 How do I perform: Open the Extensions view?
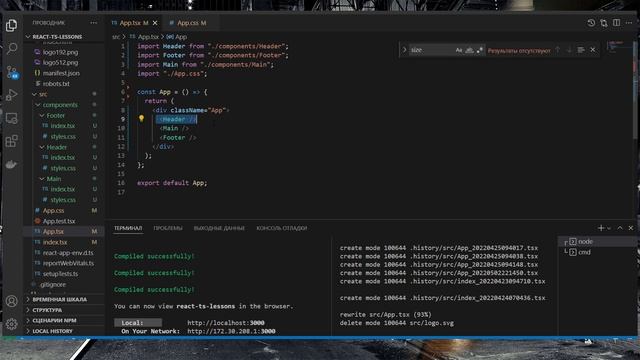coord(11,141)
